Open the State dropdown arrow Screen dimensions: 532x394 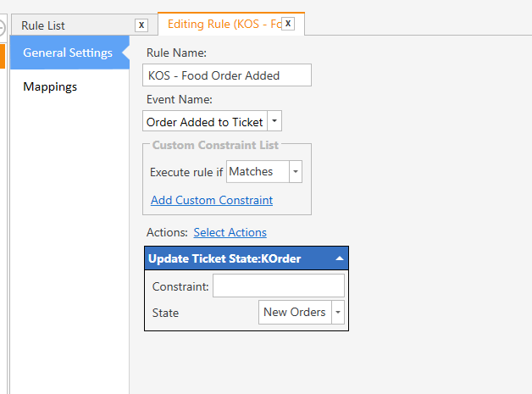[338, 312]
